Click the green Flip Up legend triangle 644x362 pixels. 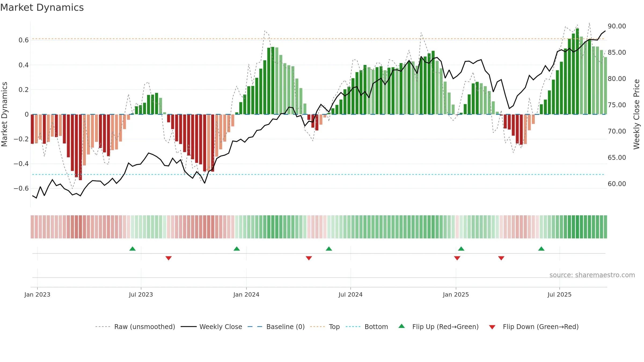(x=401, y=326)
